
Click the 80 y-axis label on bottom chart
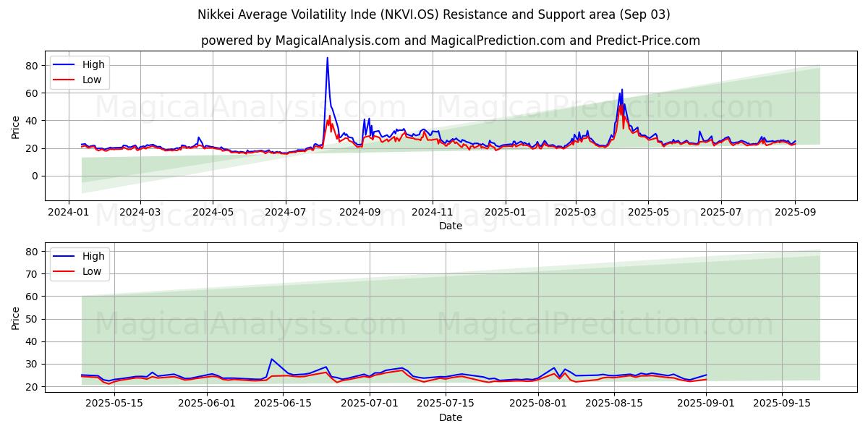click(33, 252)
